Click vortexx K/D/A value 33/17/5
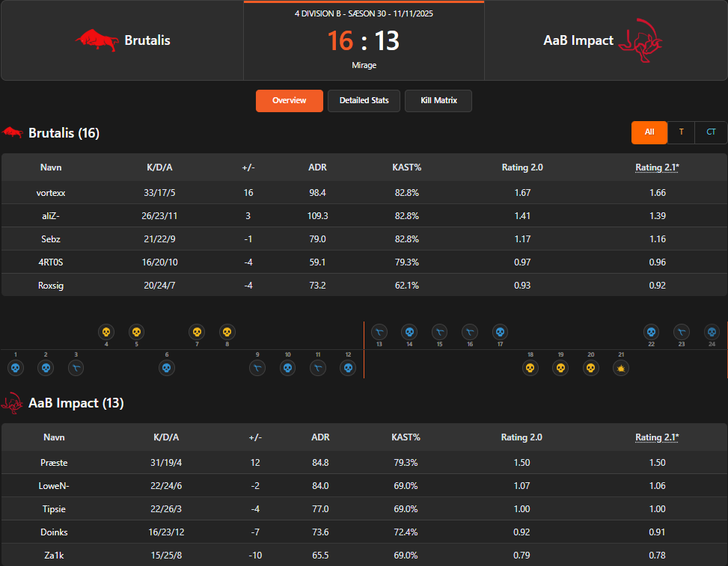 (x=159, y=193)
